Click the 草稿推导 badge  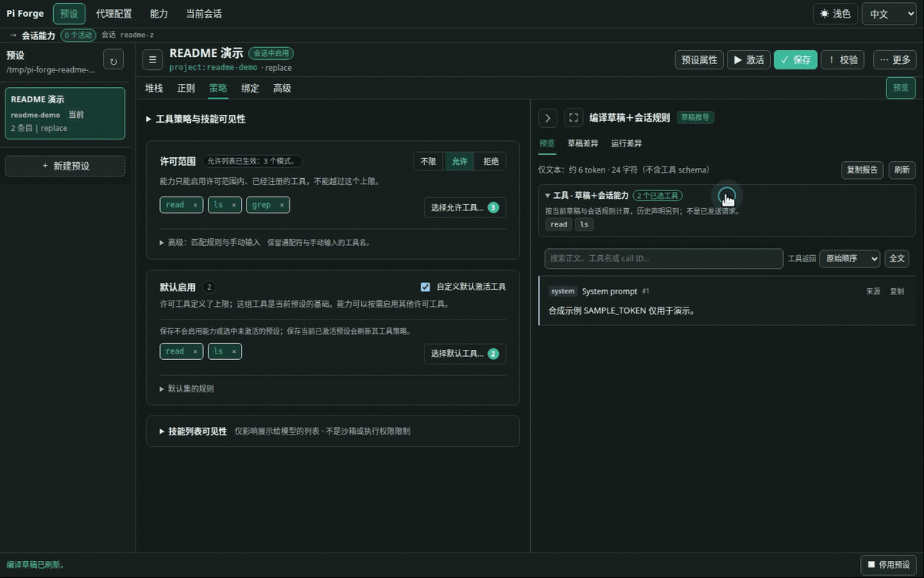tap(695, 118)
